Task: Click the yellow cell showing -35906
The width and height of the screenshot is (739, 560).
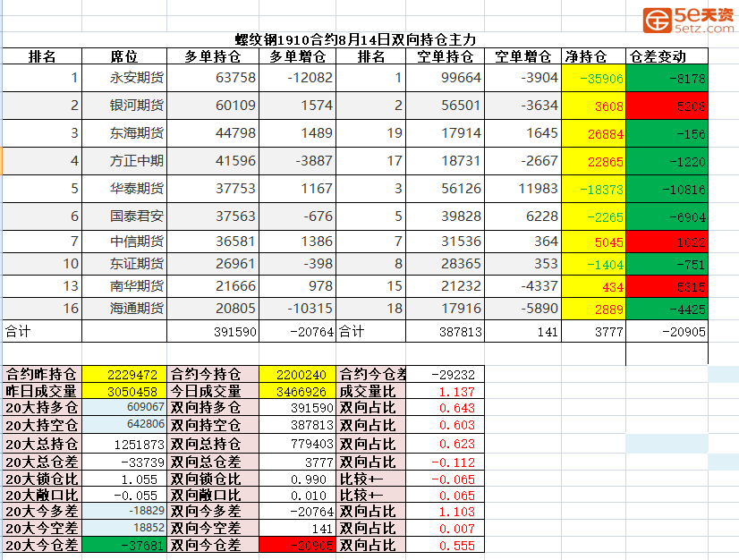Action: click(x=592, y=78)
